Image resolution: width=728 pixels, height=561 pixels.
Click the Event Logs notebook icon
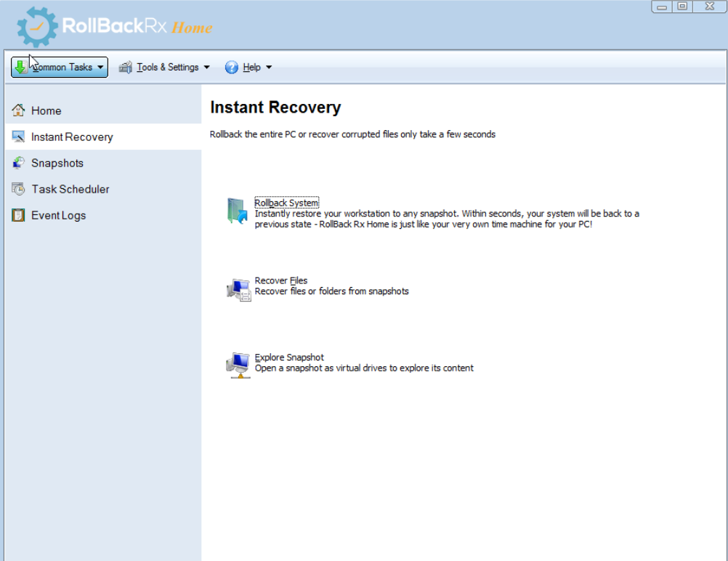point(18,215)
